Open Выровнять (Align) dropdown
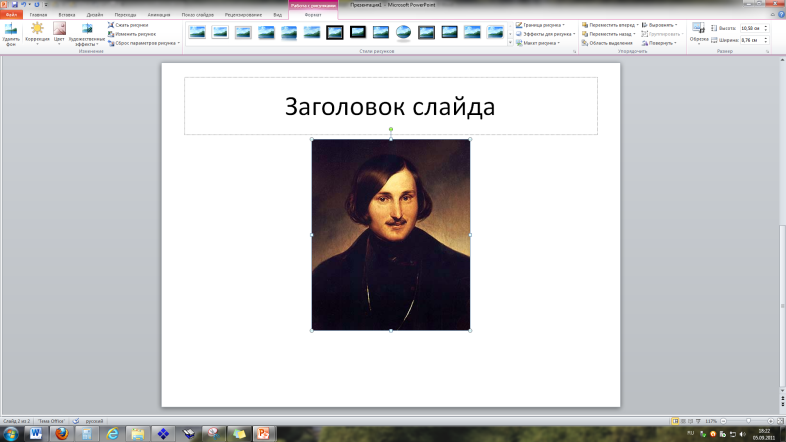Image resolution: width=786 pixels, height=442 pixels. 659,25
